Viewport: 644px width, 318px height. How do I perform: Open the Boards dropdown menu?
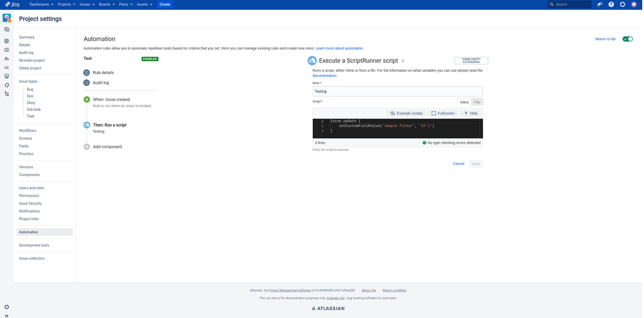tap(107, 5)
